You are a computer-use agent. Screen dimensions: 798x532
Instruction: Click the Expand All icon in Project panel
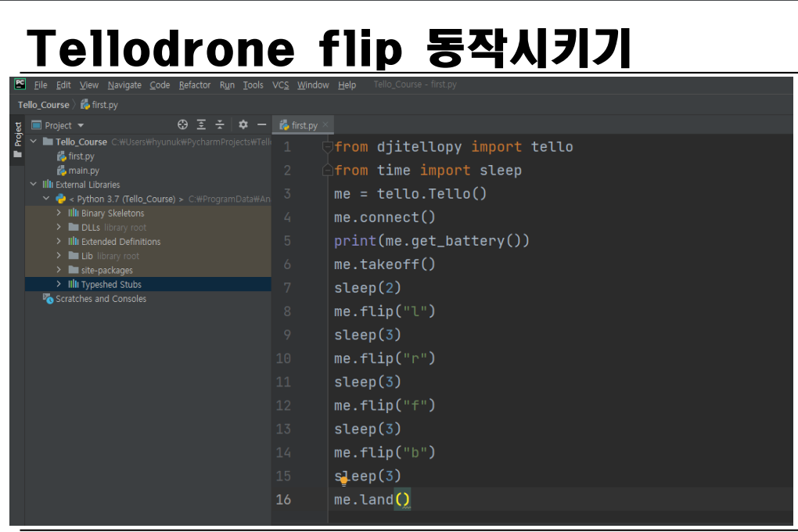click(x=202, y=124)
